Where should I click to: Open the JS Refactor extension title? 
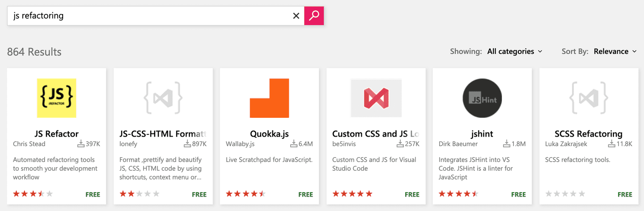coord(56,133)
